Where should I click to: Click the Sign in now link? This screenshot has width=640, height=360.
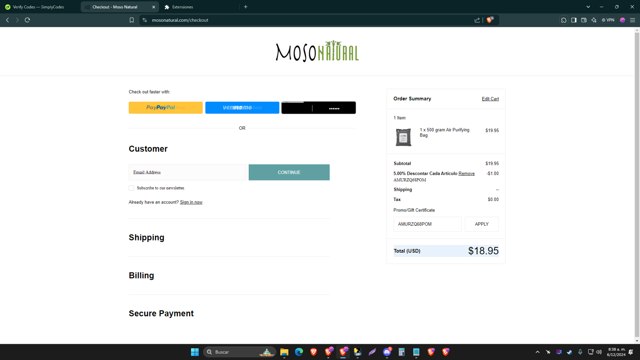[191, 202]
